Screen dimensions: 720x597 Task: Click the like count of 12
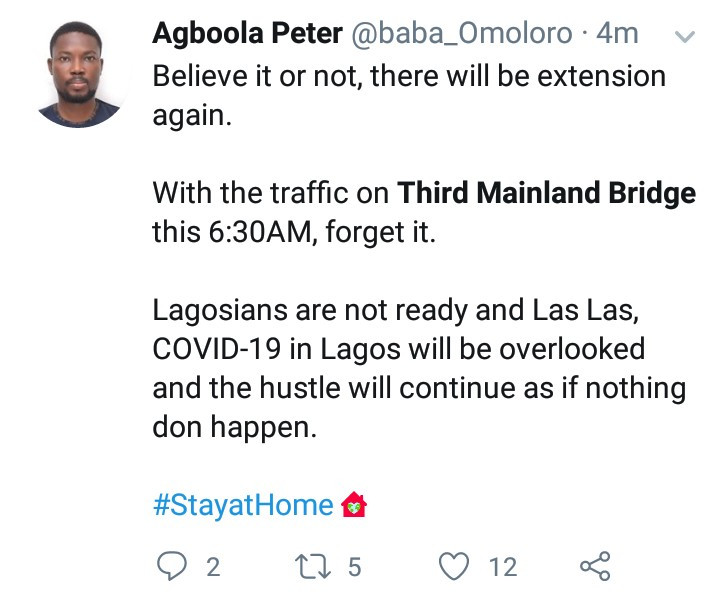tap(503, 568)
